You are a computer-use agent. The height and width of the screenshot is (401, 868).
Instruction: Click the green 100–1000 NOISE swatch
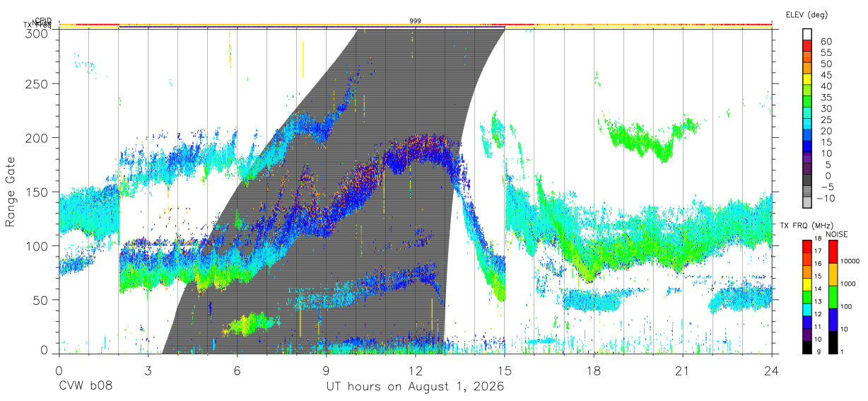point(833,297)
